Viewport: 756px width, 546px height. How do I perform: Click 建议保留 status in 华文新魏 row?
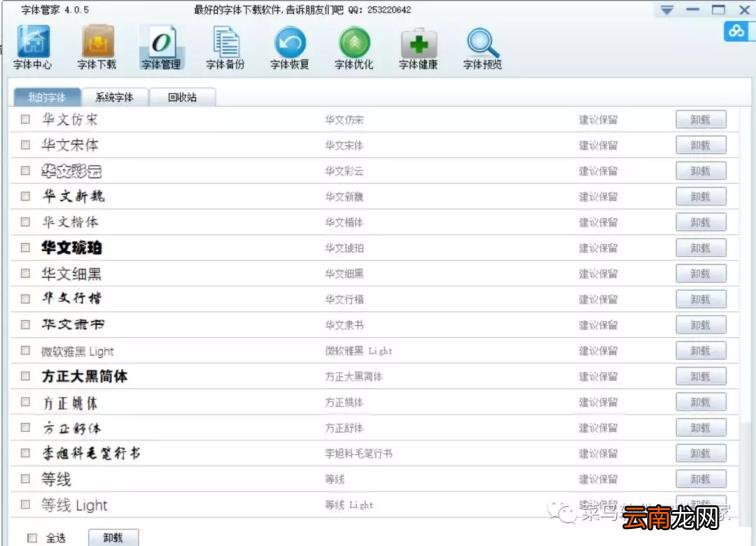pos(598,197)
